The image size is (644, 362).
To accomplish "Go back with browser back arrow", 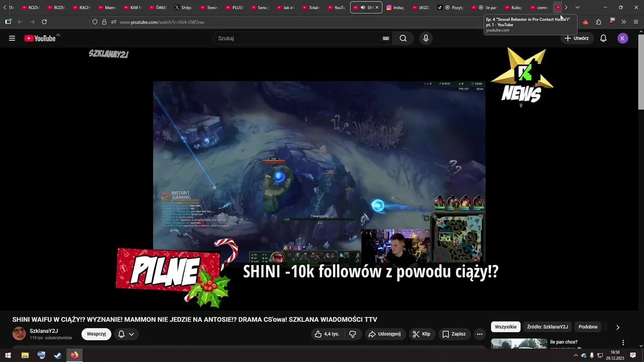I will (x=20, y=22).
